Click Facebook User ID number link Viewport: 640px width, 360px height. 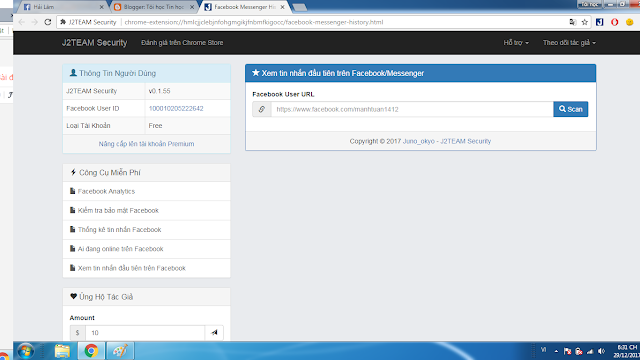pyautogui.click(x=176, y=108)
